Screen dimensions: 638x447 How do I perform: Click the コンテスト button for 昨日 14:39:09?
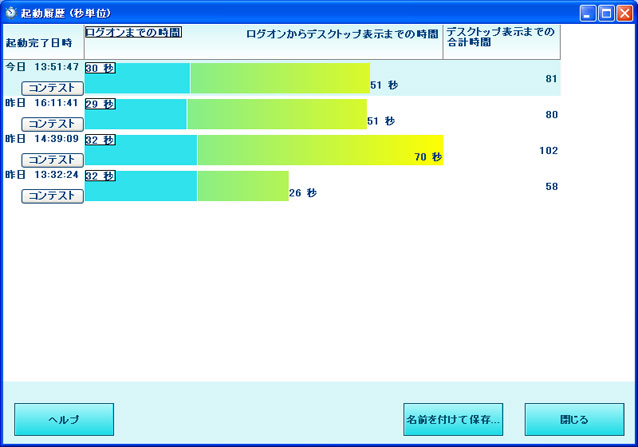point(52,159)
